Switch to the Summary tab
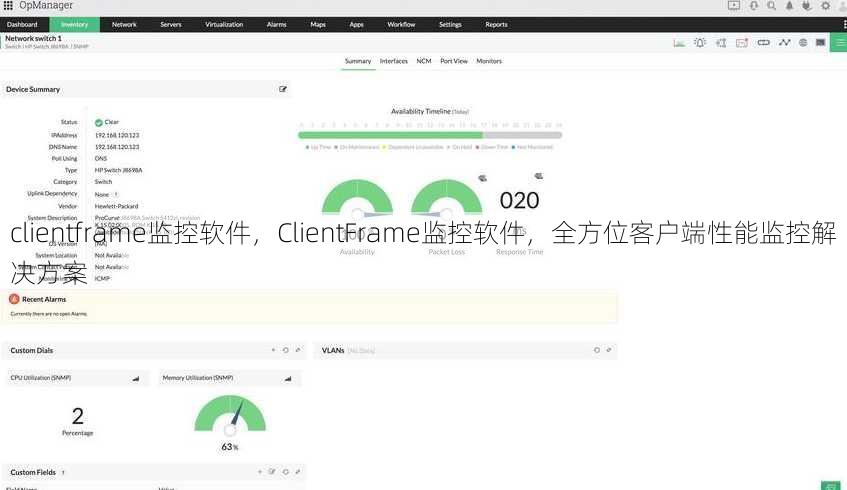 358,61
